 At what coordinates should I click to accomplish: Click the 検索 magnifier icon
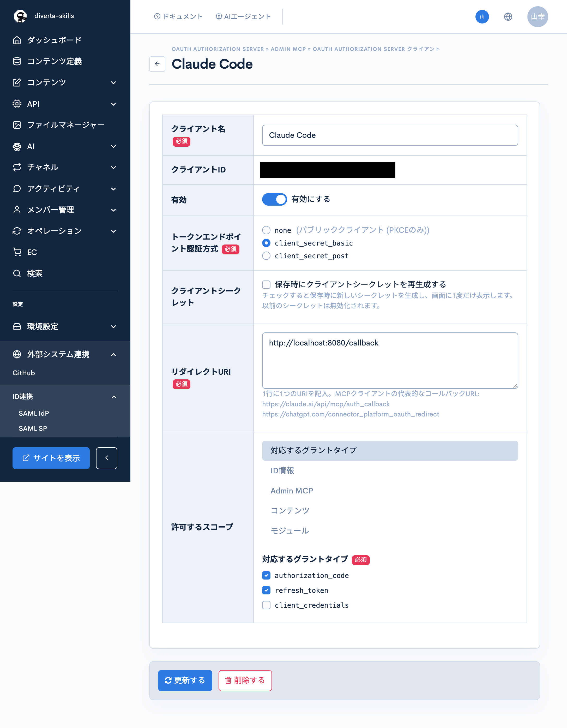(17, 274)
